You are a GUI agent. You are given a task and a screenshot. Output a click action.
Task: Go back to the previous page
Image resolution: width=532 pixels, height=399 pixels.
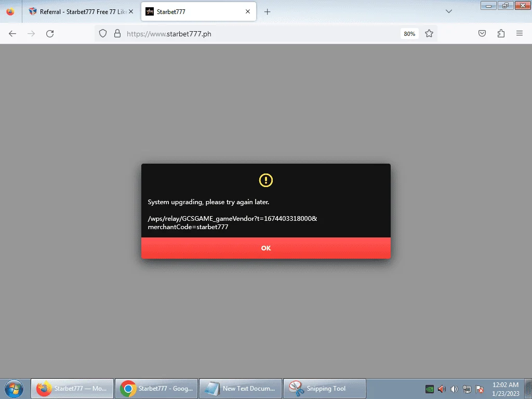coord(12,34)
